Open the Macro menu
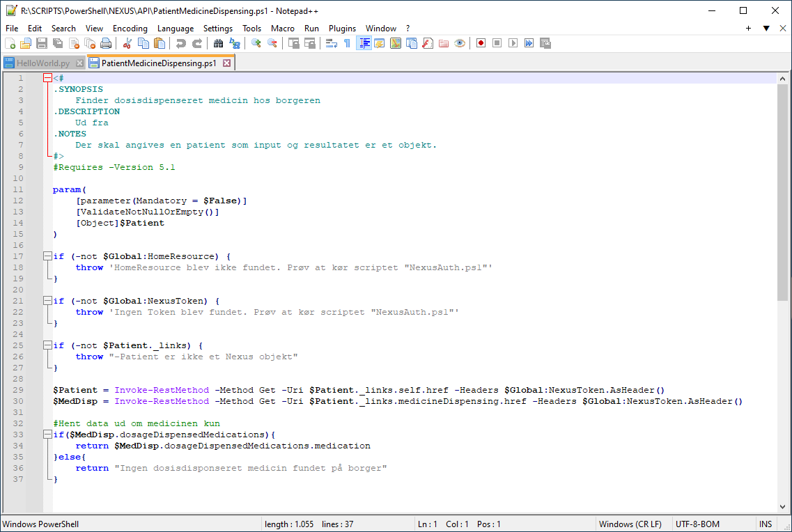Screen dimensions: 792x532 (x=282, y=29)
